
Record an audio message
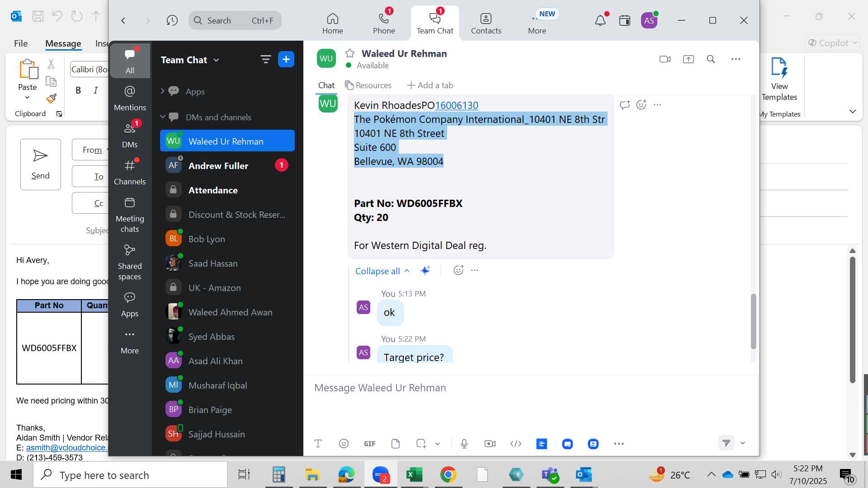(x=464, y=444)
